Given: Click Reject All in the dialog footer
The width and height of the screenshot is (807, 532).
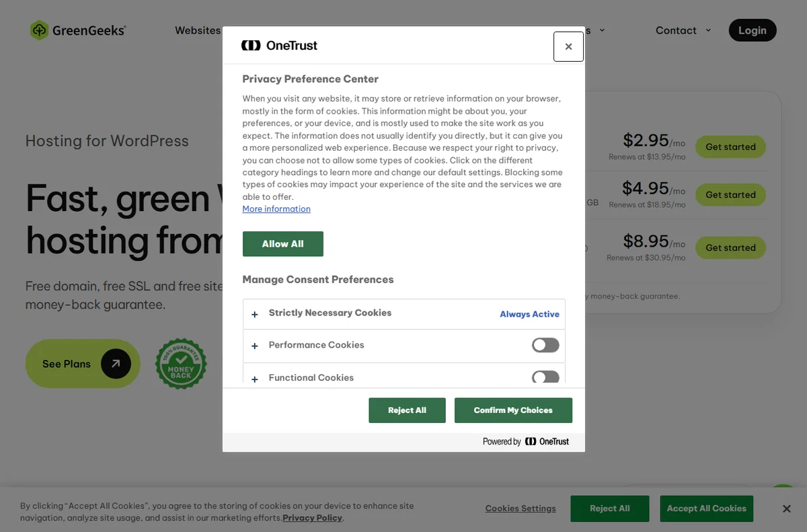Looking at the screenshot, I should click(x=407, y=410).
